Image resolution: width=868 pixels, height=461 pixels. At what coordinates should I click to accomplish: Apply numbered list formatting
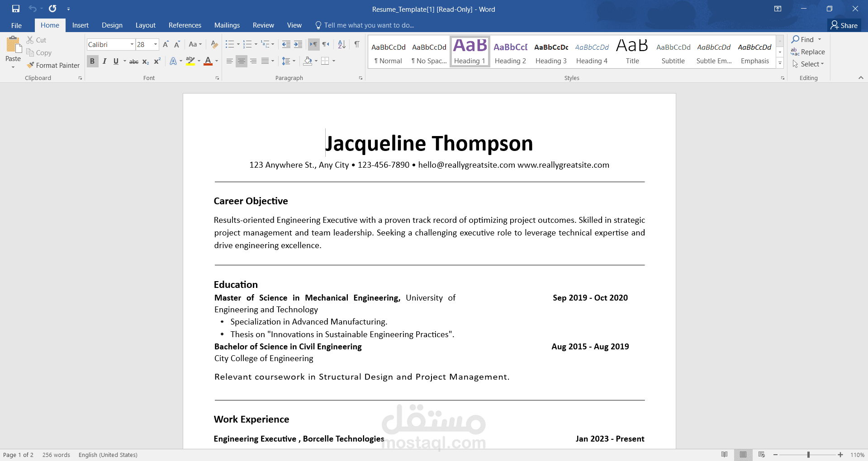[247, 44]
